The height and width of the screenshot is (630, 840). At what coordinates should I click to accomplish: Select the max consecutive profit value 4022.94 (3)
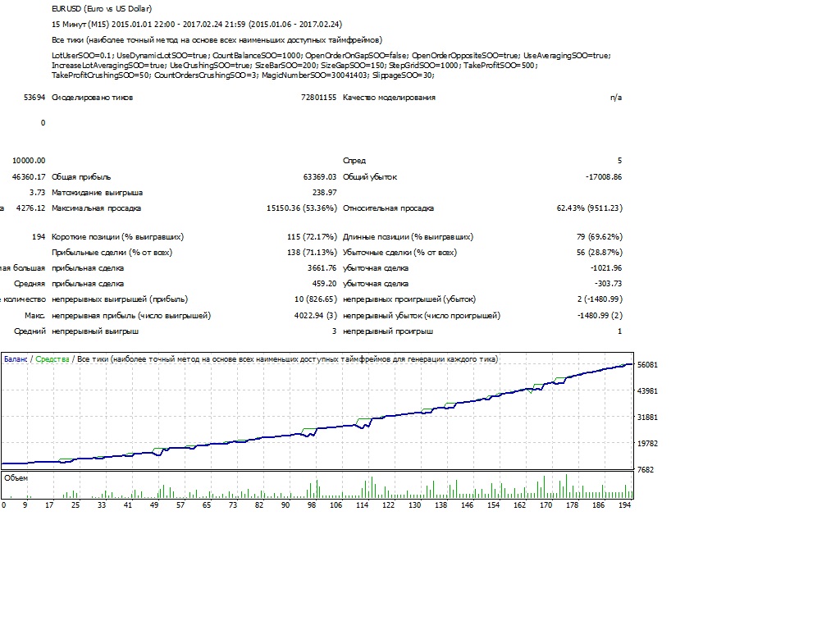coord(316,316)
